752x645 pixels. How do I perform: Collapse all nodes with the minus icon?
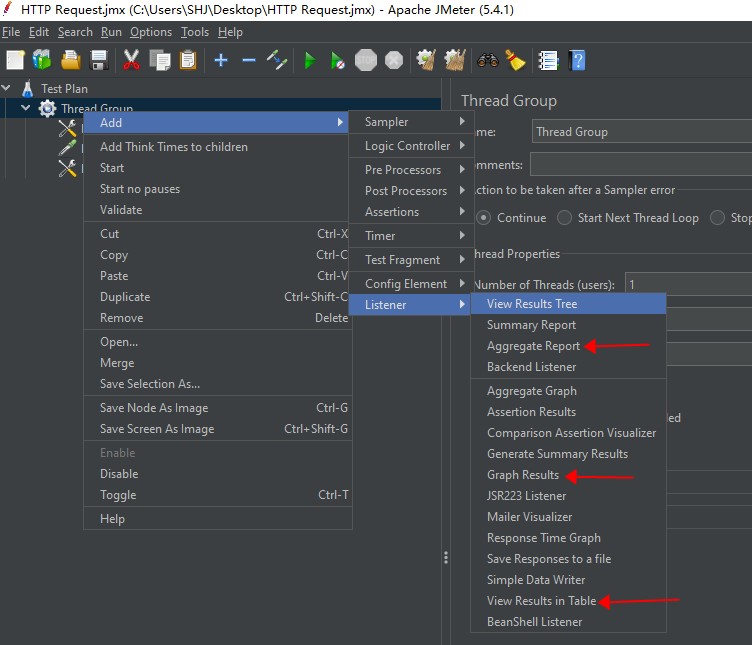(248, 60)
